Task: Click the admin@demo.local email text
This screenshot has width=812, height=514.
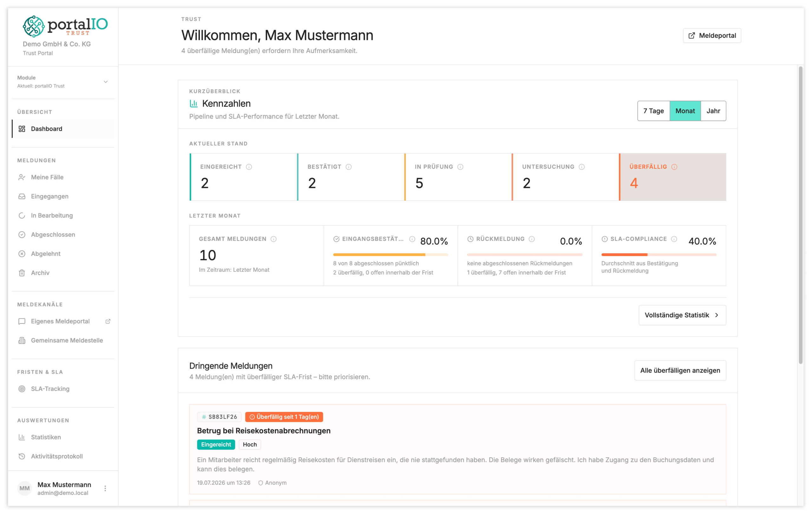Action: tap(63, 493)
